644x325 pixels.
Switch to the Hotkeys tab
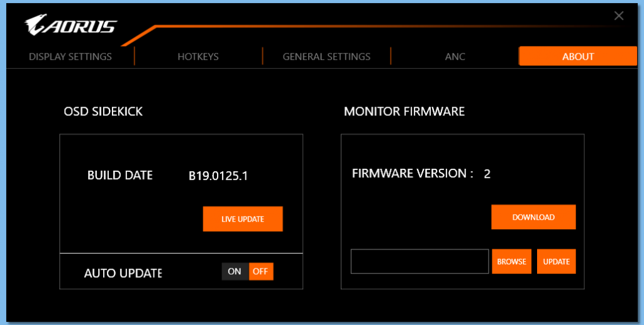tap(198, 57)
